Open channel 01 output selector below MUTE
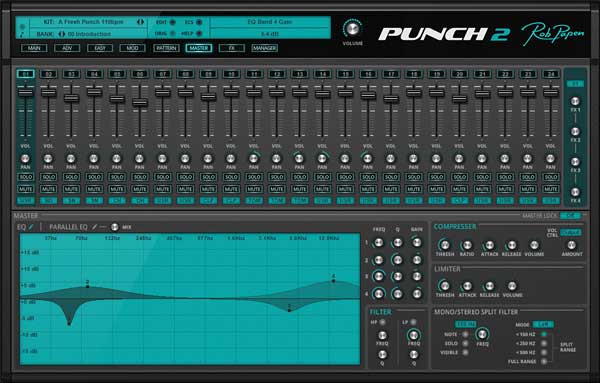The width and height of the screenshot is (600, 383). tap(25, 200)
